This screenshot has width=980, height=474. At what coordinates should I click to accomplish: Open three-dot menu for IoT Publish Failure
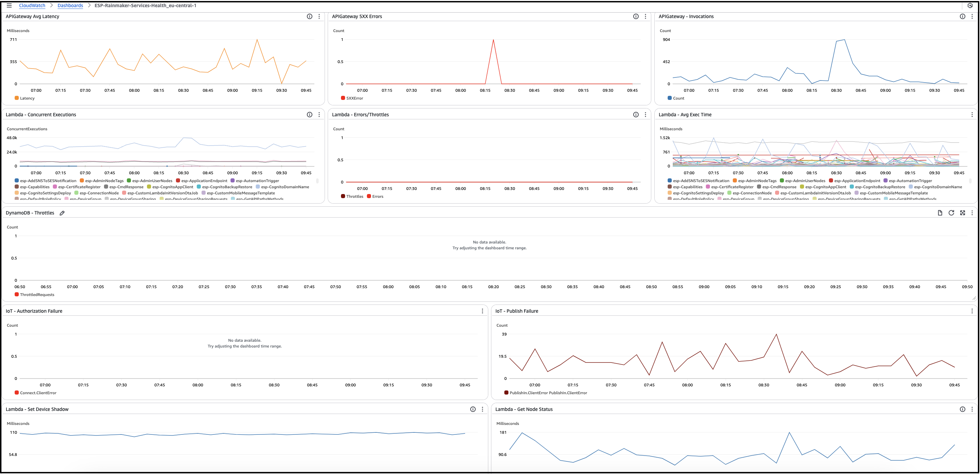tap(972, 311)
